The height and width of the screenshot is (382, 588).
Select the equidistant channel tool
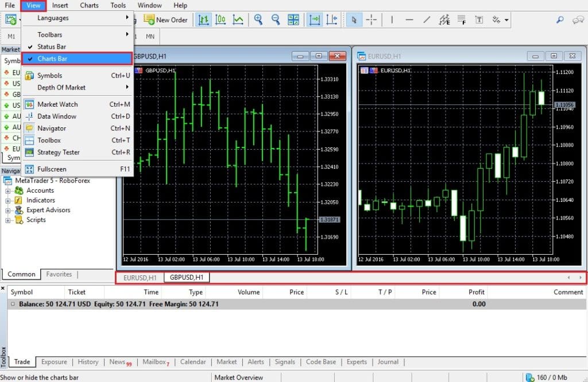tap(444, 20)
